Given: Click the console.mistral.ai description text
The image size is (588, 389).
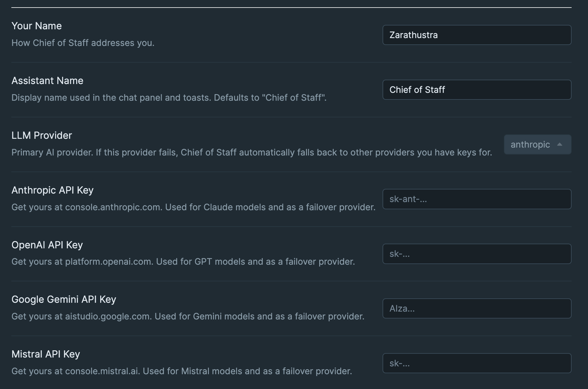Looking at the screenshot, I should tap(102, 371).
